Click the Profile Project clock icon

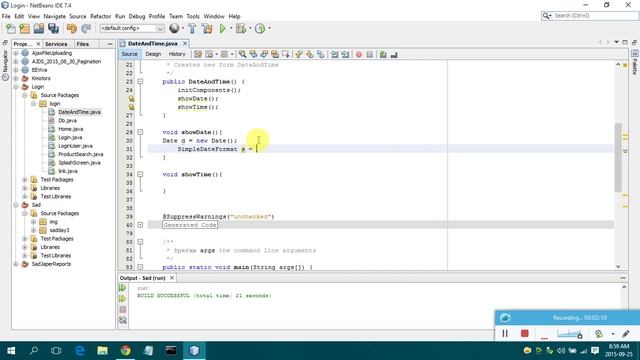click(260, 29)
